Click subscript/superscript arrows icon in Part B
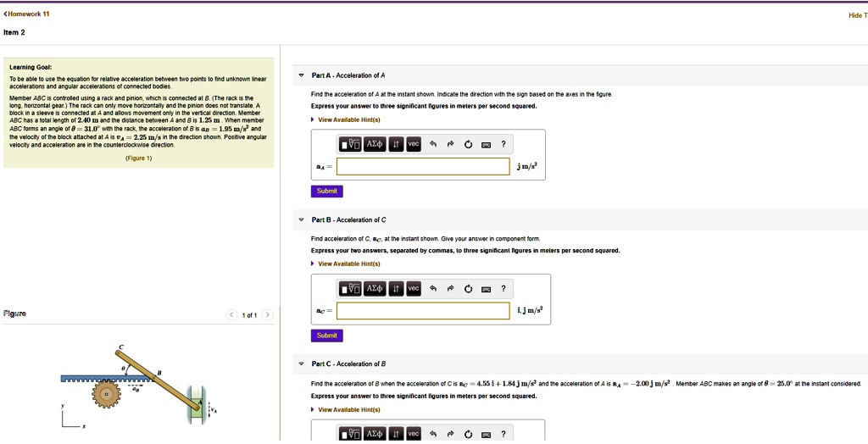This screenshot has height=444, width=868. 396,289
